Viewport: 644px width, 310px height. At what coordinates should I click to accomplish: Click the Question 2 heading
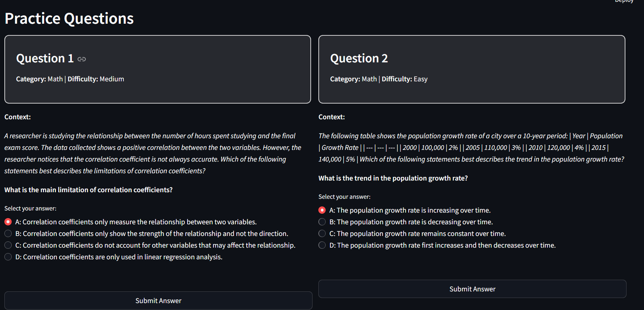(359, 58)
